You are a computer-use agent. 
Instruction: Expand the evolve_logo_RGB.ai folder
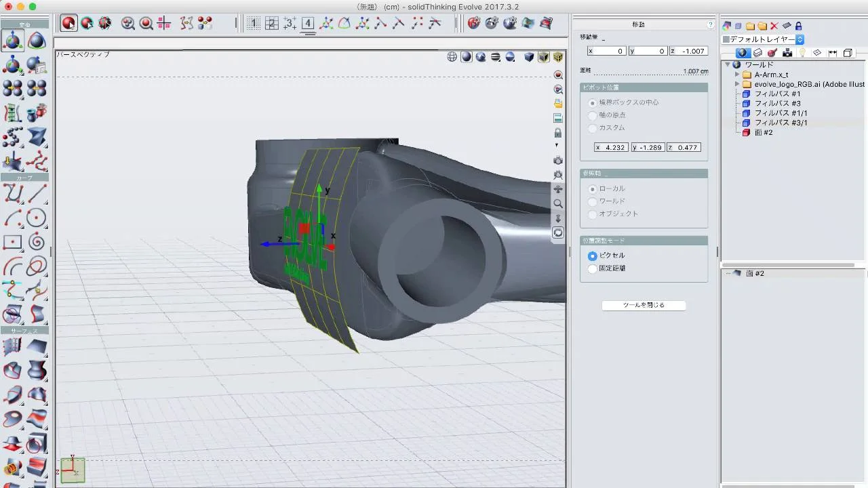[x=737, y=84]
